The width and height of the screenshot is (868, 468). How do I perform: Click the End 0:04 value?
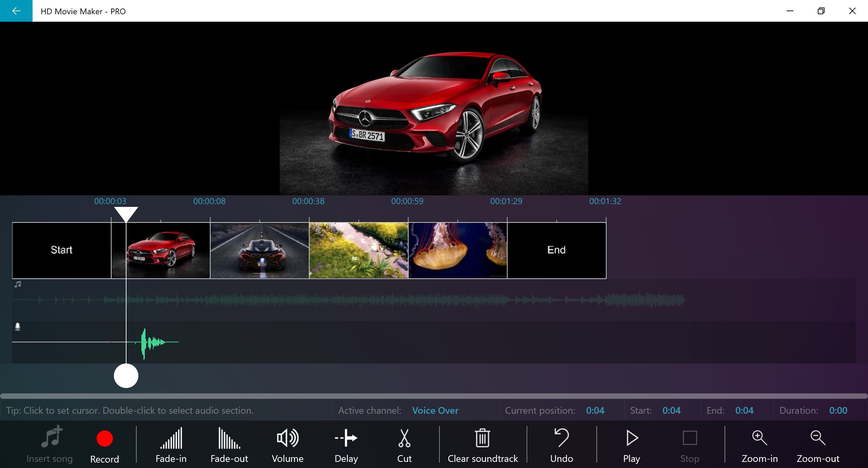click(744, 410)
